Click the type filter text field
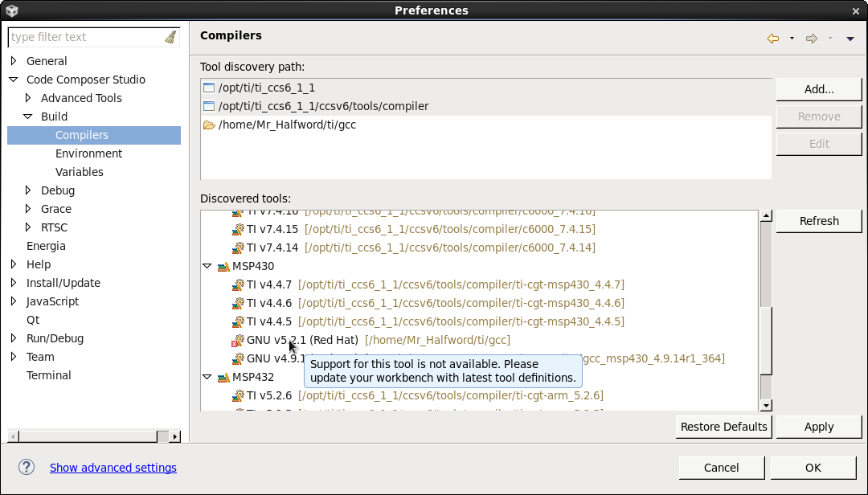The width and height of the screenshot is (868, 495). tap(86, 37)
